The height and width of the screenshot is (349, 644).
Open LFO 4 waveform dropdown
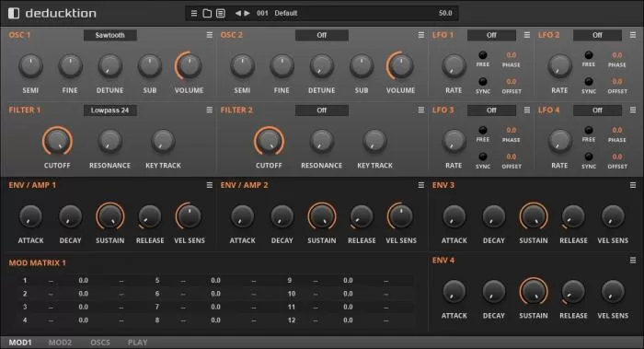(x=598, y=111)
